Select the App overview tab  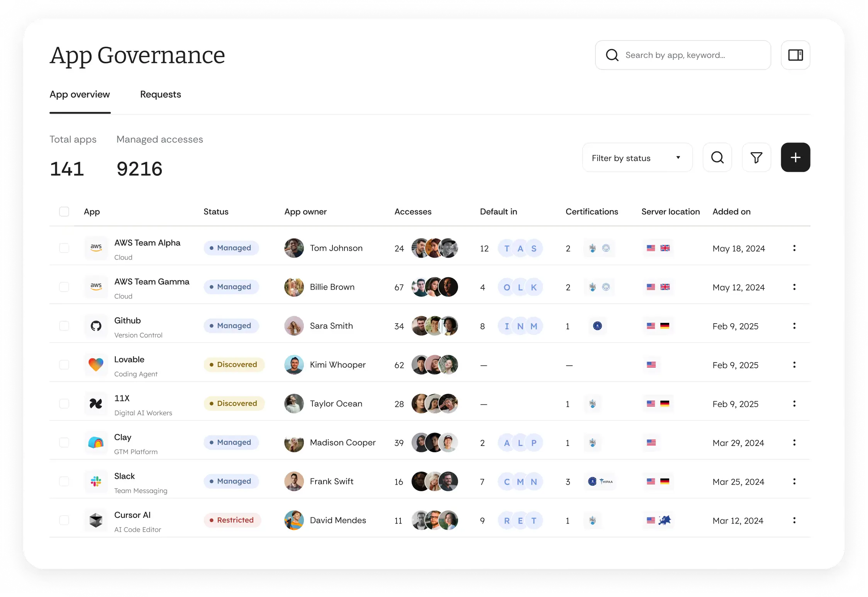[80, 94]
